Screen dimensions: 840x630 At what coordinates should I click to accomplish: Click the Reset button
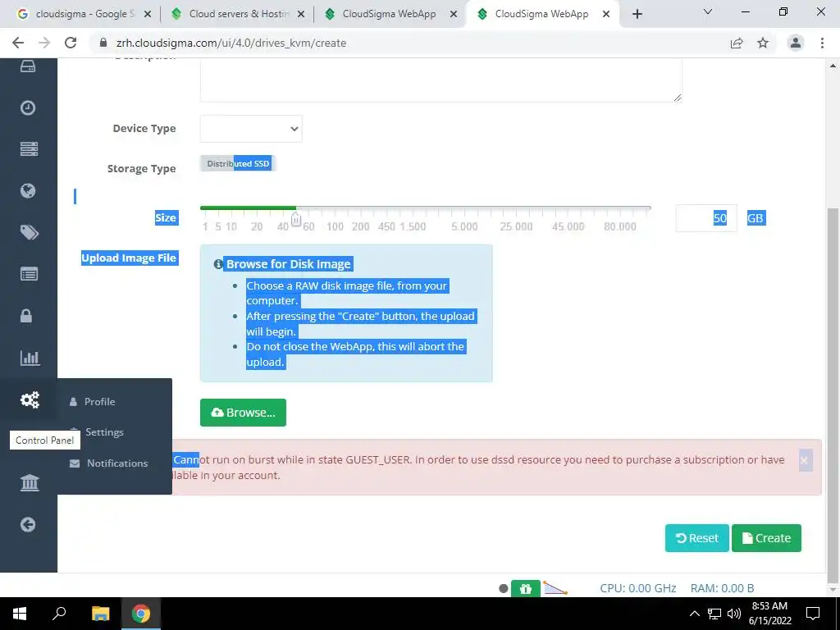[697, 538]
